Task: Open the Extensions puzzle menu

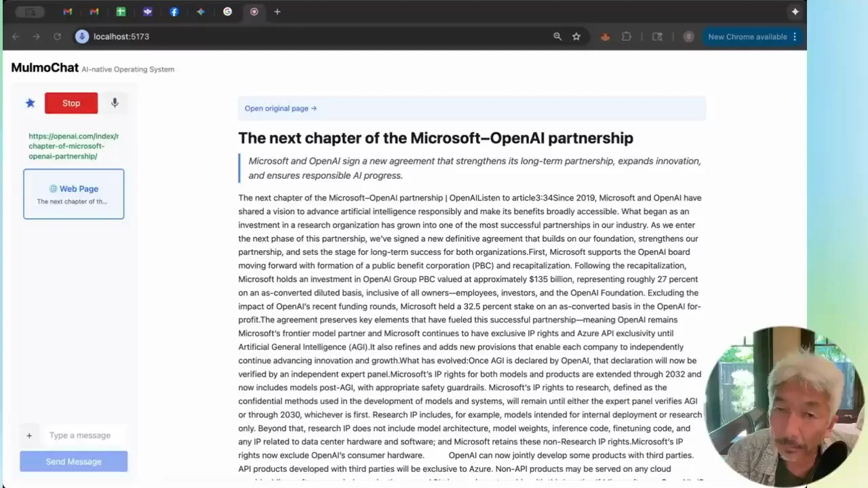Action: (627, 37)
